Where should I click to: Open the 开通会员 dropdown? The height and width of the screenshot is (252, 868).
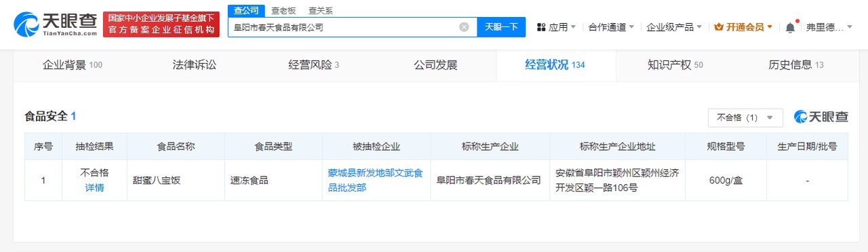[x=743, y=27]
